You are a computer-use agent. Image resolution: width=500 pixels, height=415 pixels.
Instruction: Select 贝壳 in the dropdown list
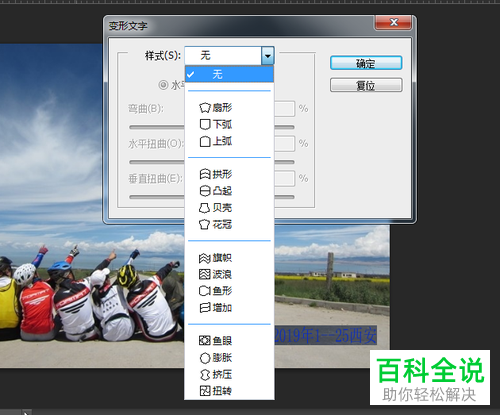(229, 208)
